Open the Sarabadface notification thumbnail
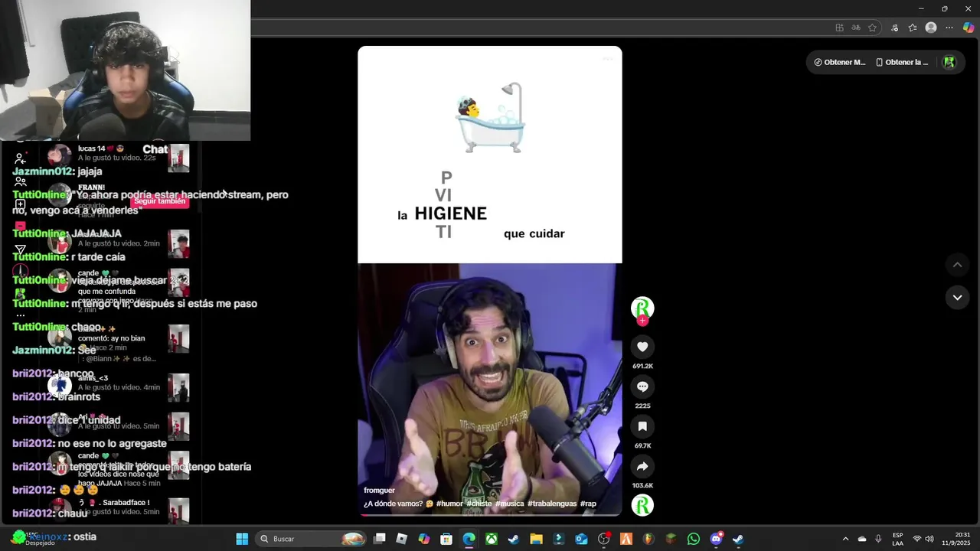The width and height of the screenshot is (980, 551). coord(179,511)
